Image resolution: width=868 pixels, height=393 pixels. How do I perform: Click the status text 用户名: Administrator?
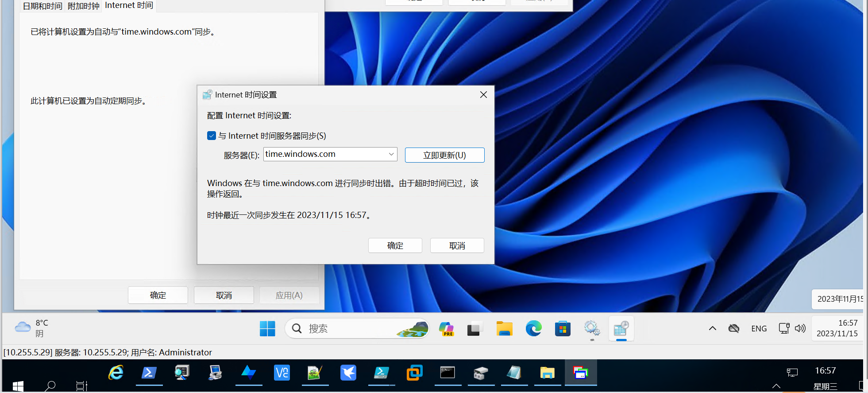pyautogui.click(x=172, y=352)
